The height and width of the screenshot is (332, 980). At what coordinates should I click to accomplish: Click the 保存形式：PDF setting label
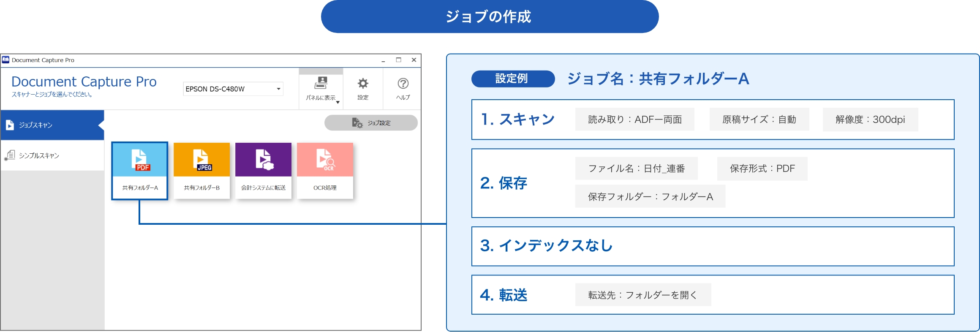(x=762, y=169)
